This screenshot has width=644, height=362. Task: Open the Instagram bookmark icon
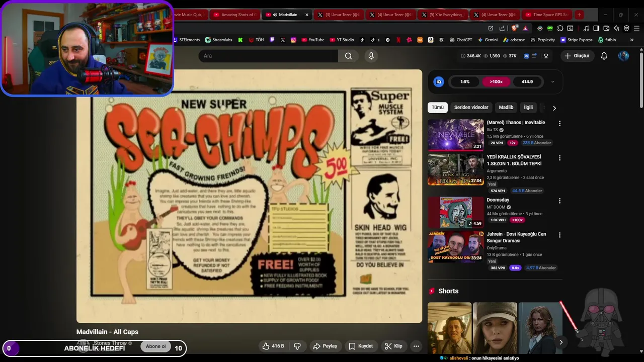[293, 40]
